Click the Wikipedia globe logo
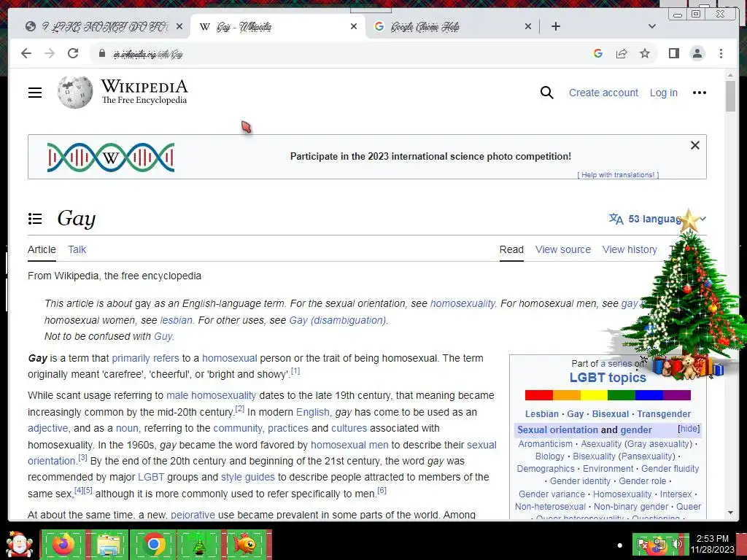747x560 pixels. (x=75, y=92)
